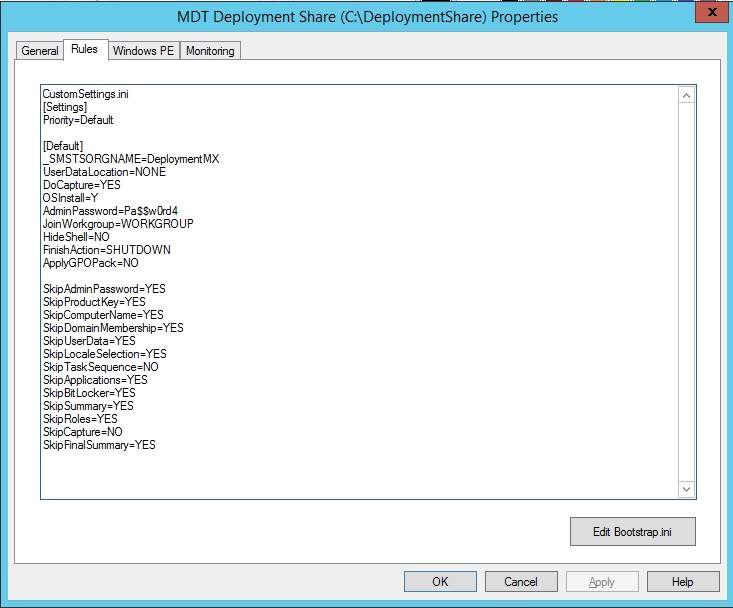Close the Properties dialog window
Viewport: 733px width, 608px height.
pos(709,12)
